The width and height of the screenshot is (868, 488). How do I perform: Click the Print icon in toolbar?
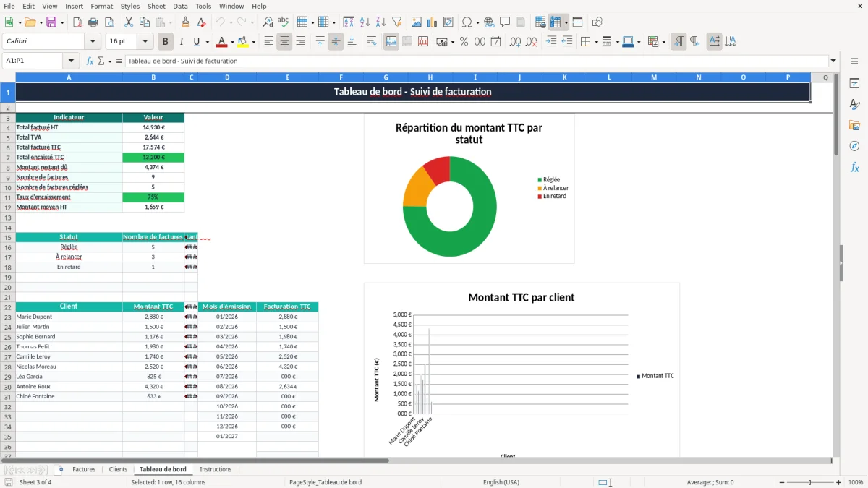click(93, 22)
